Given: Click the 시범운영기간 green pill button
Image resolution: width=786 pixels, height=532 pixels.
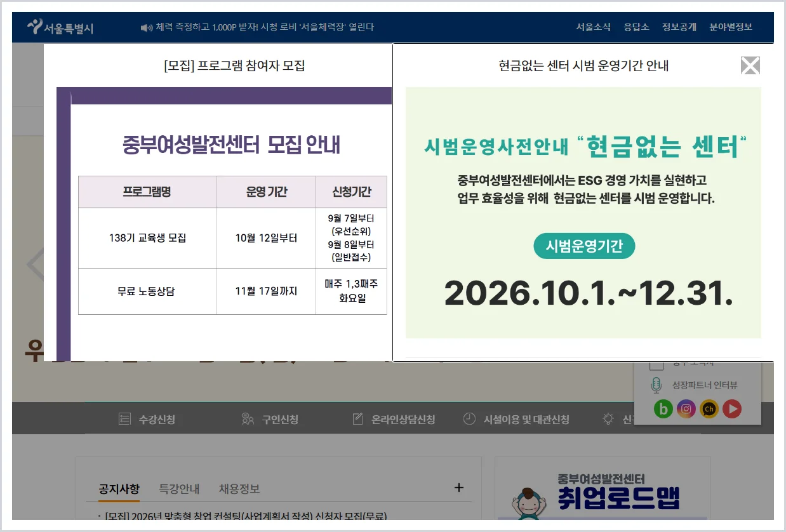Looking at the screenshot, I should [584, 246].
